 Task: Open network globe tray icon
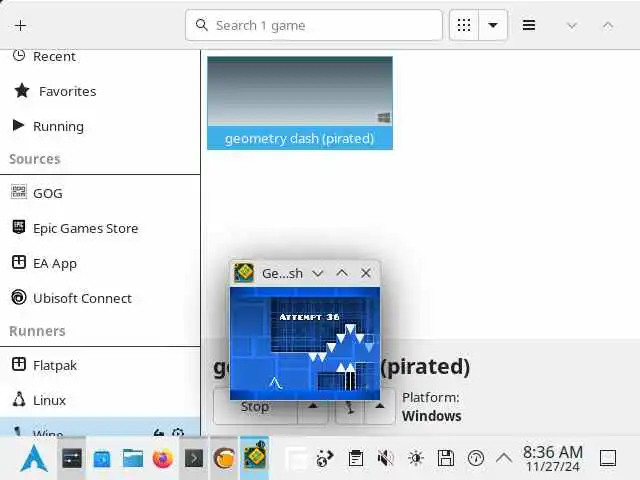(x=324, y=458)
